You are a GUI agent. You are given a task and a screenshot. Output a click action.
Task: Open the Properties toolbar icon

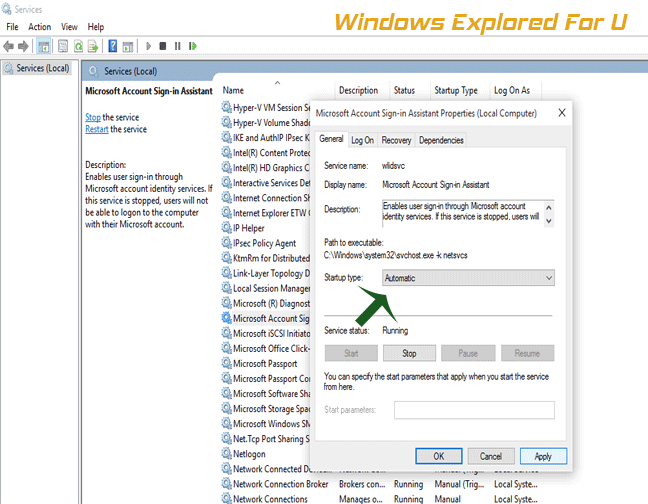63,46
